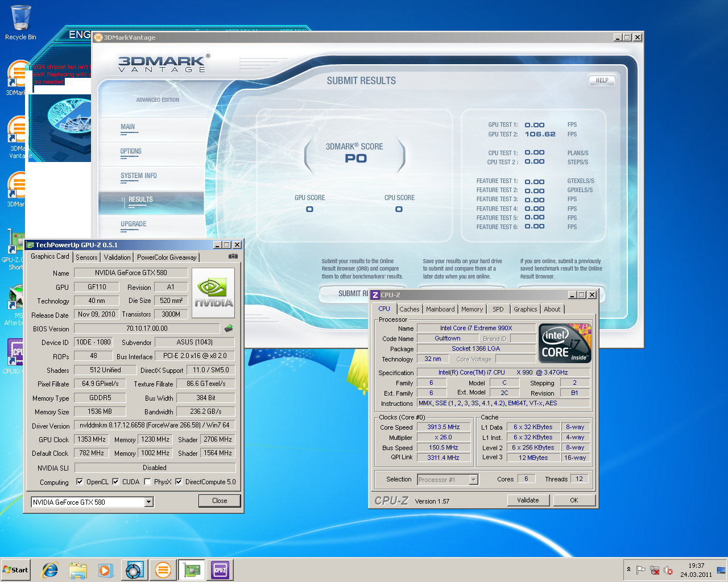Click the Code Name value Gulftown

click(x=448, y=338)
